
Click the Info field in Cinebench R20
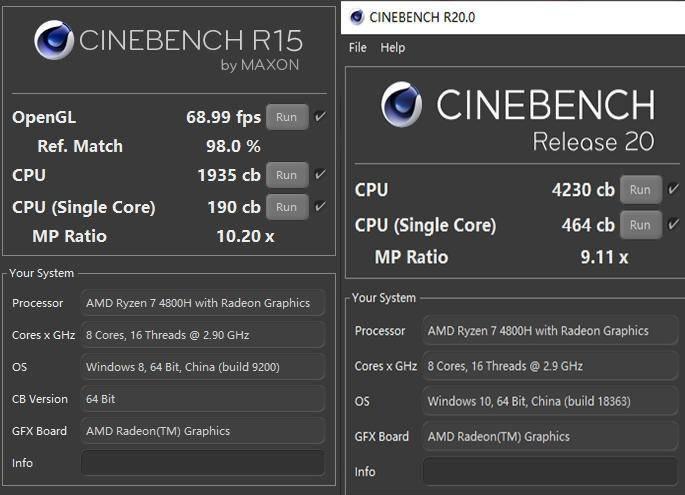point(550,472)
